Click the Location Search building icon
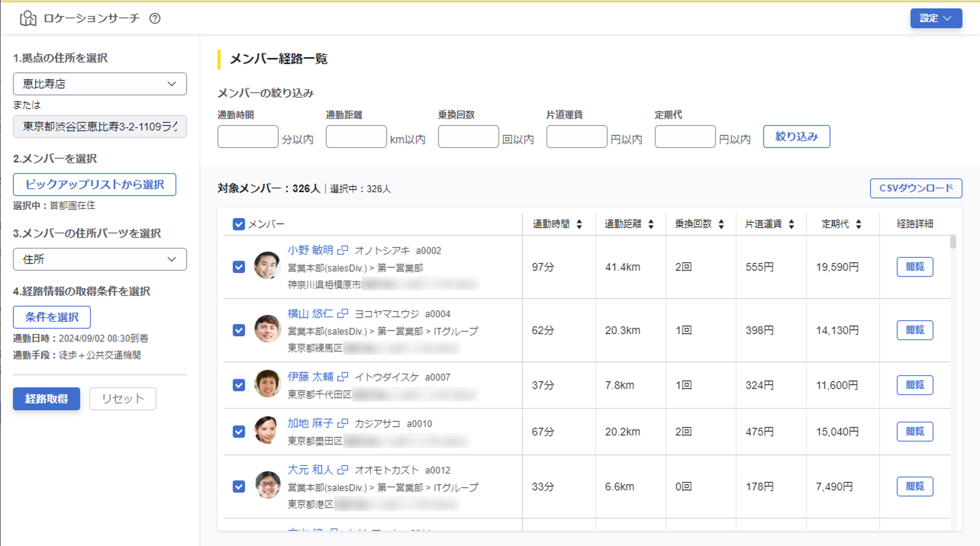 (28, 18)
